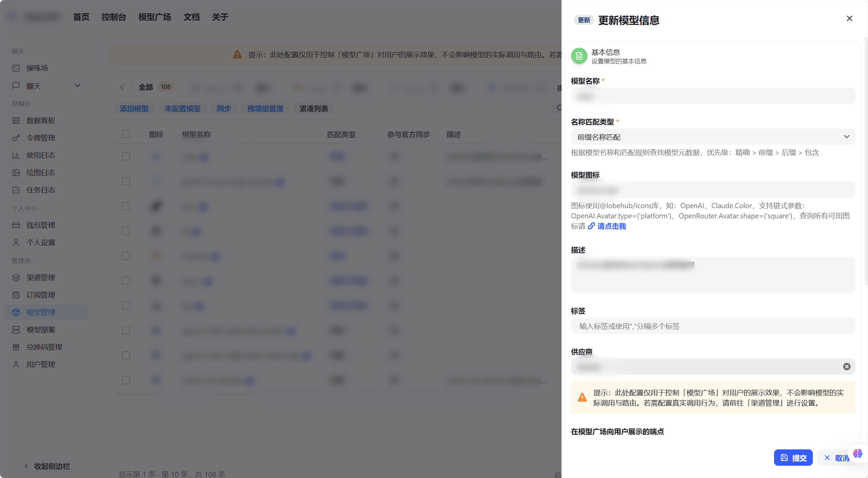Switch to the 全部 108 tab
868x478 pixels.
coord(155,87)
